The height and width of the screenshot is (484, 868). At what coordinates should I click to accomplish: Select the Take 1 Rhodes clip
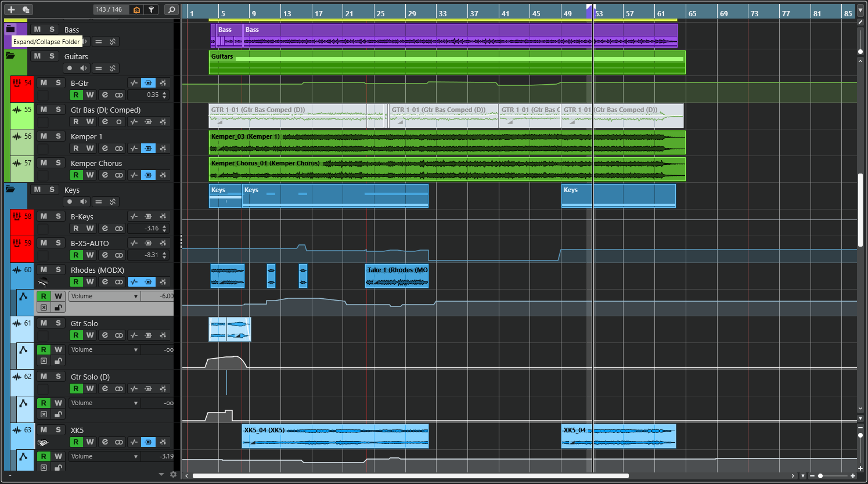tap(397, 276)
